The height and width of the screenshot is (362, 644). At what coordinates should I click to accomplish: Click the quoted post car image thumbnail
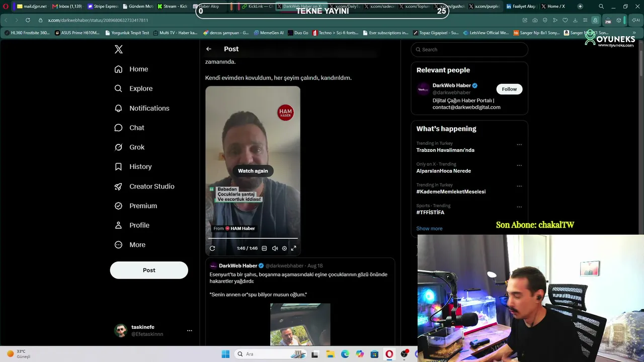pyautogui.click(x=300, y=324)
